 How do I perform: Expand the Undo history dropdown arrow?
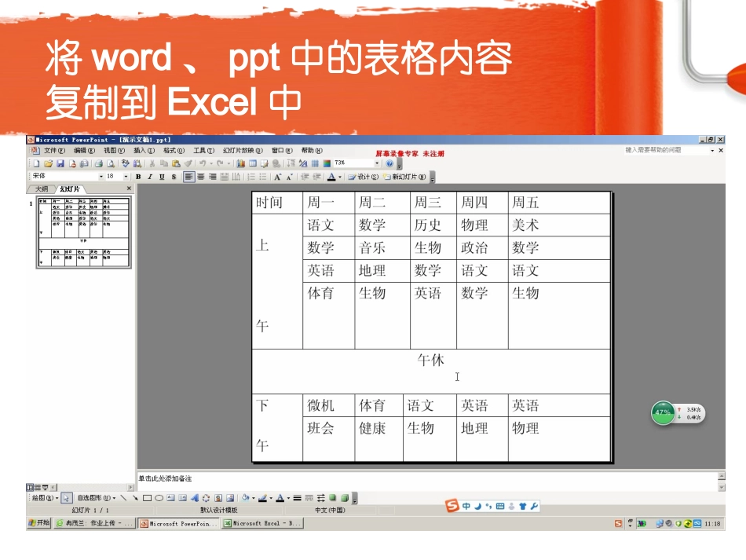[210, 163]
